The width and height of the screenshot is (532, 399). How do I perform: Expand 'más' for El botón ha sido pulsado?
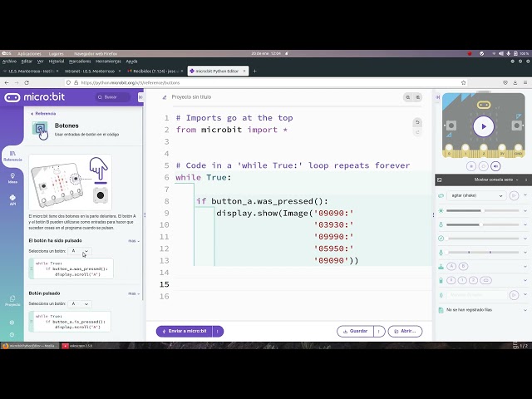pos(134,241)
